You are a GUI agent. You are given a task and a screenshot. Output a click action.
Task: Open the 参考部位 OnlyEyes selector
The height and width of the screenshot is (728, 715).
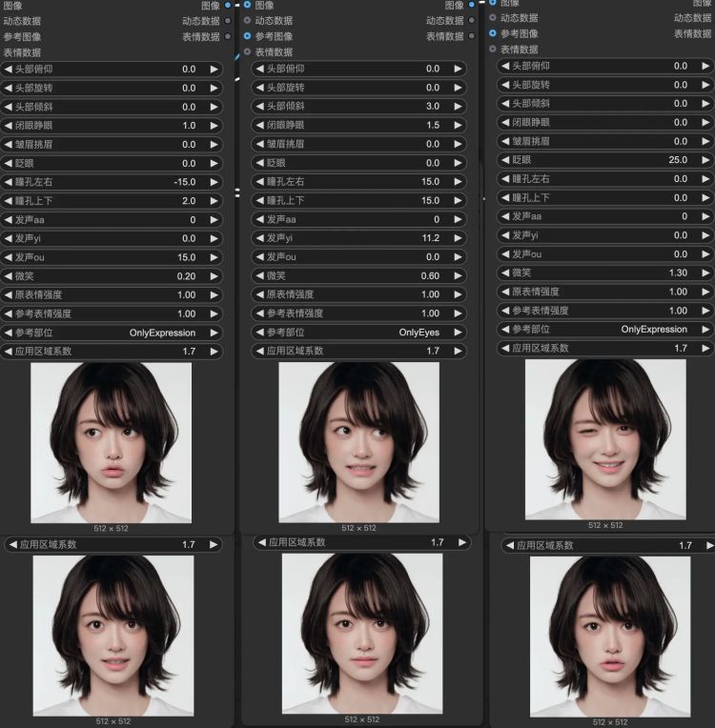point(358,332)
